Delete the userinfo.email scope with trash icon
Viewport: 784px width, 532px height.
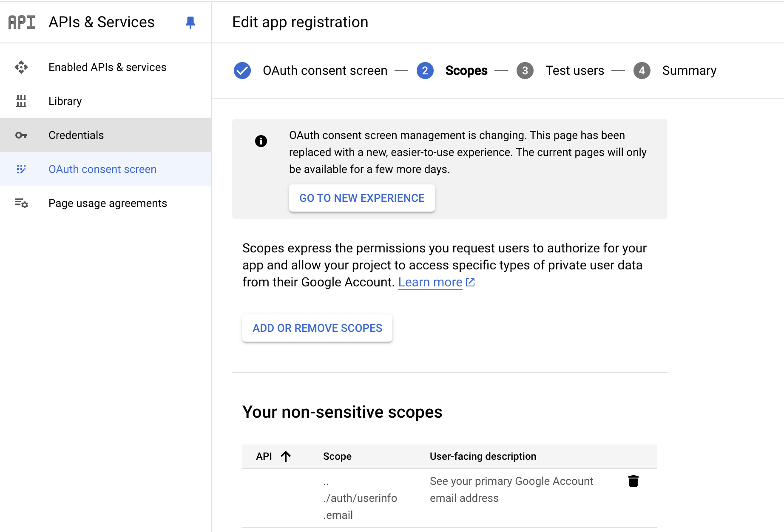coord(633,481)
